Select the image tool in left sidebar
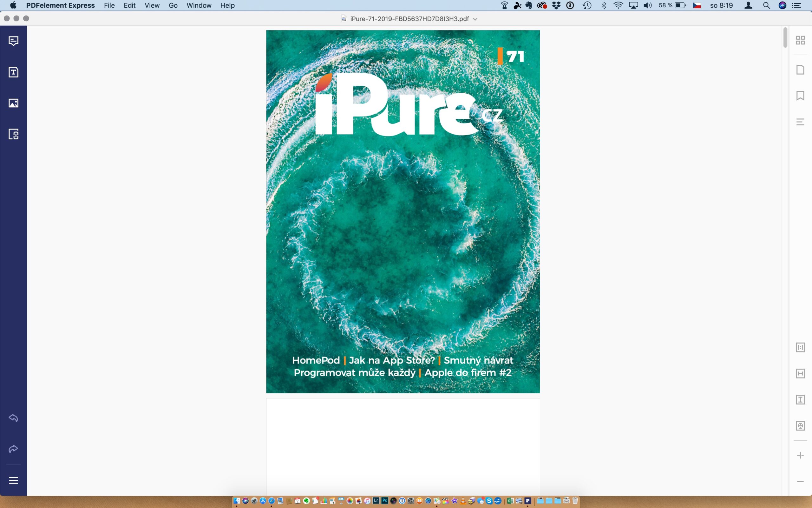 [13, 103]
